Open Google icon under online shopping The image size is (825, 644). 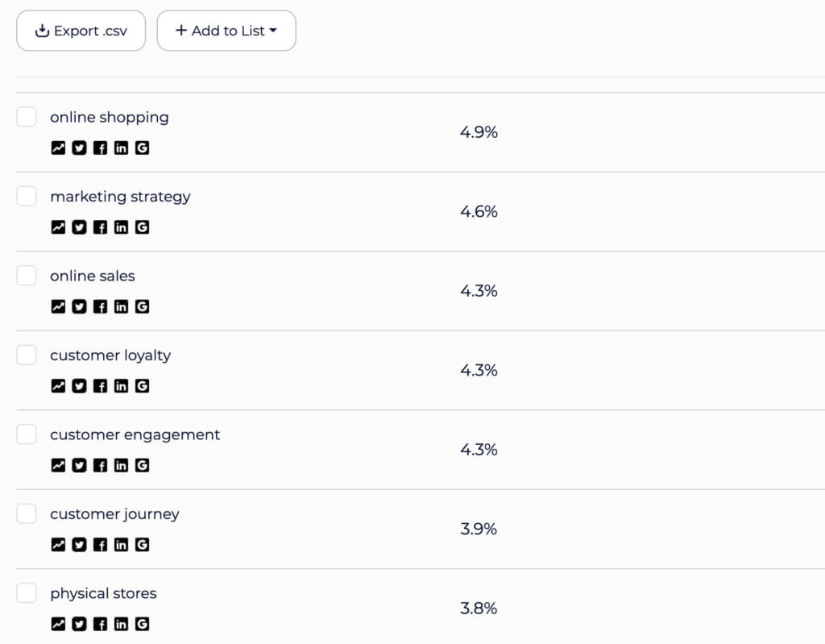142,148
